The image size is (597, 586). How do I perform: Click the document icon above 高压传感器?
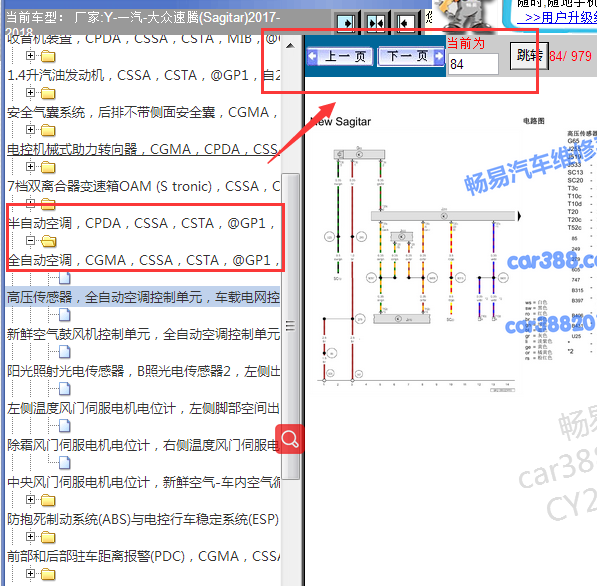point(65,278)
